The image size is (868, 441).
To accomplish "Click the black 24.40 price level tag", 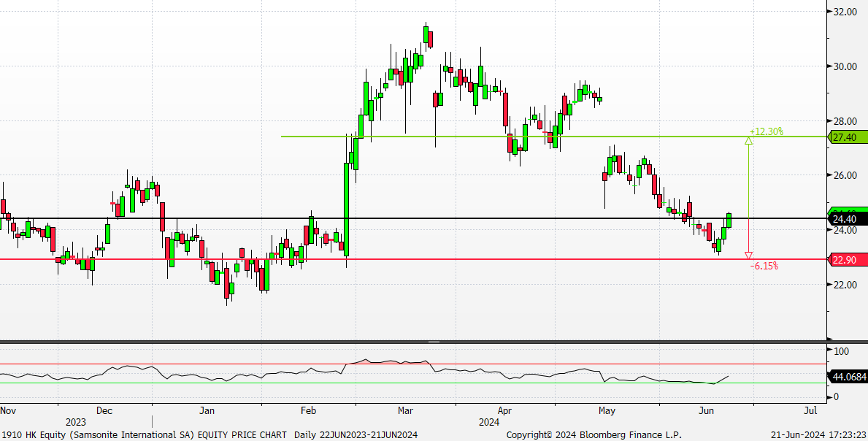I will 848,218.
